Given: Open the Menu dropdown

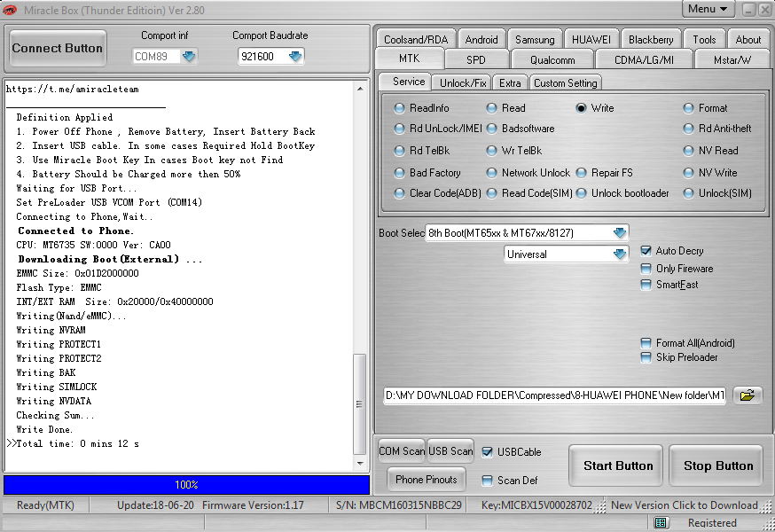Looking at the screenshot, I should coord(708,9).
